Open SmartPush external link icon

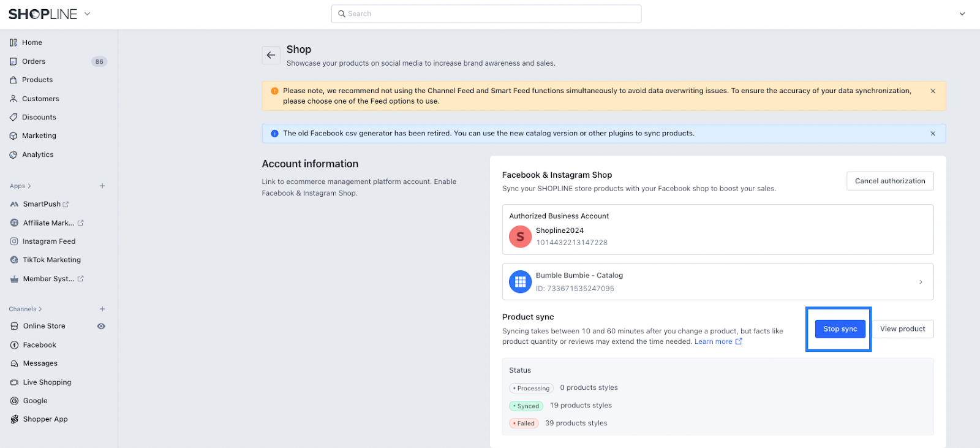(66, 205)
